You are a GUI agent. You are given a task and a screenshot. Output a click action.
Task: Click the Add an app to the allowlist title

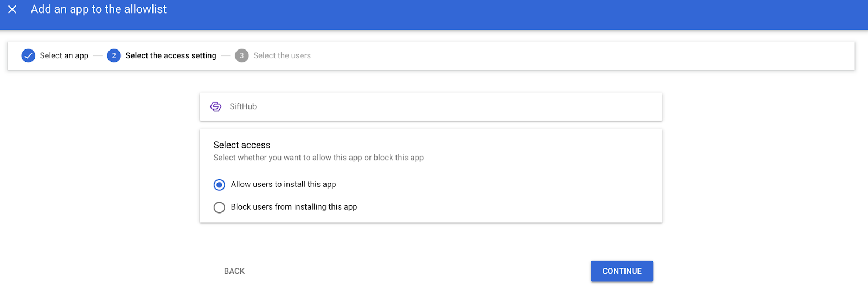coord(99,9)
